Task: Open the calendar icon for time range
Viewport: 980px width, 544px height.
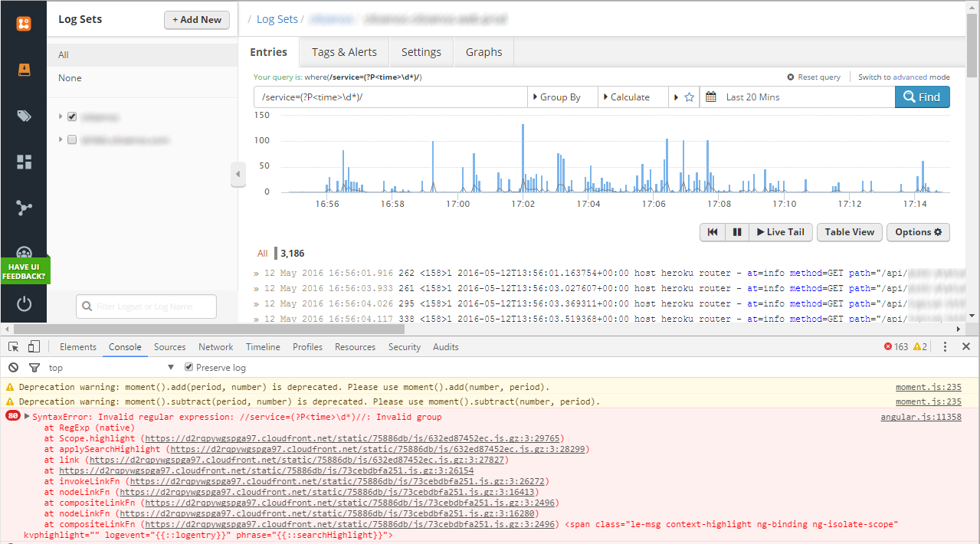Action: click(710, 97)
